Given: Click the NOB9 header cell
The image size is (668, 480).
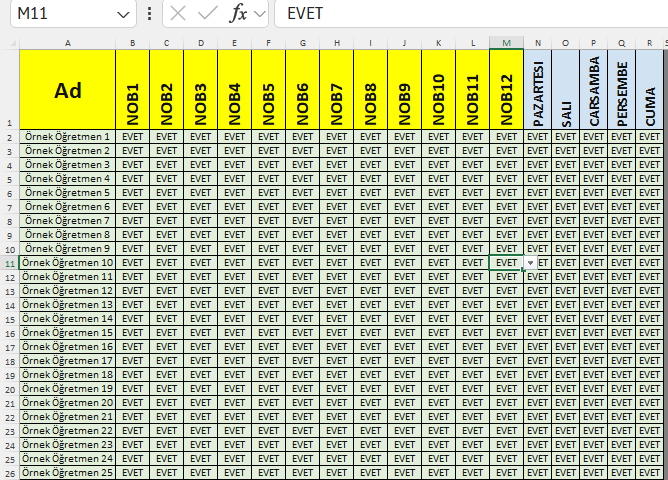Looking at the screenshot, I should coord(404,90).
